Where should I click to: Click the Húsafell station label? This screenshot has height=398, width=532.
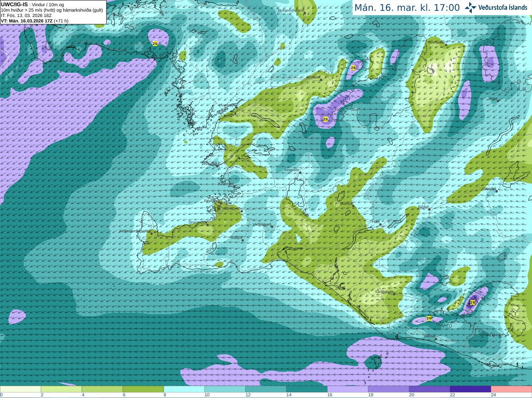click(313, 77)
